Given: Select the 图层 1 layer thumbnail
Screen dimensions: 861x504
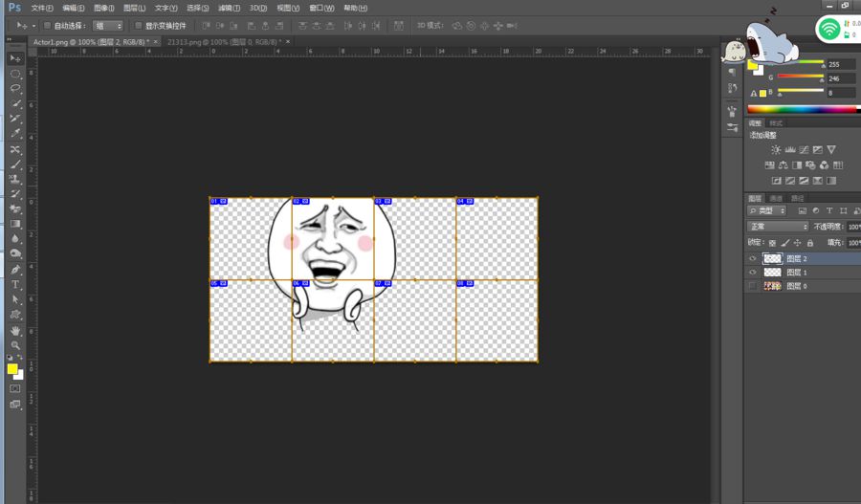Looking at the screenshot, I should (x=772, y=273).
